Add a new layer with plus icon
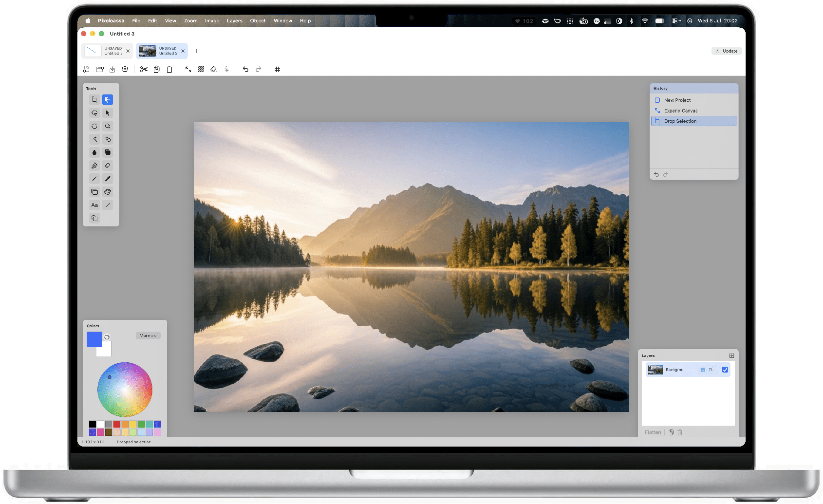This screenshot has height=504, width=823. click(731, 356)
